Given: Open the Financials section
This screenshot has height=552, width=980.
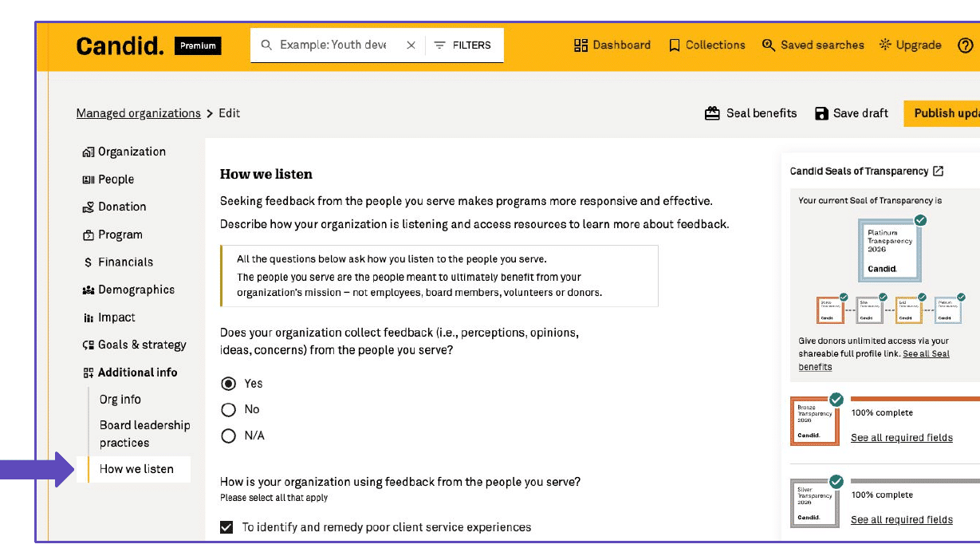Looking at the screenshot, I should pyautogui.click(x=118, y=262).
